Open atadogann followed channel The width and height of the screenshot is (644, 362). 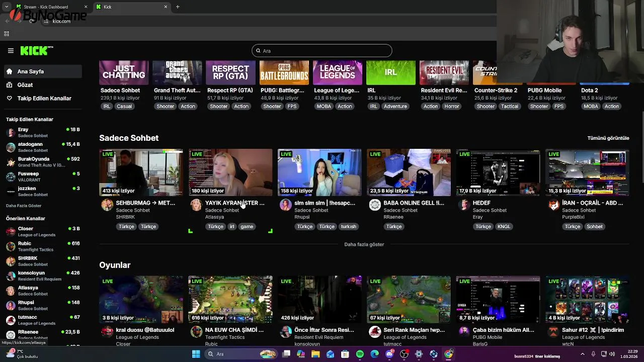[x=43, y=147]
